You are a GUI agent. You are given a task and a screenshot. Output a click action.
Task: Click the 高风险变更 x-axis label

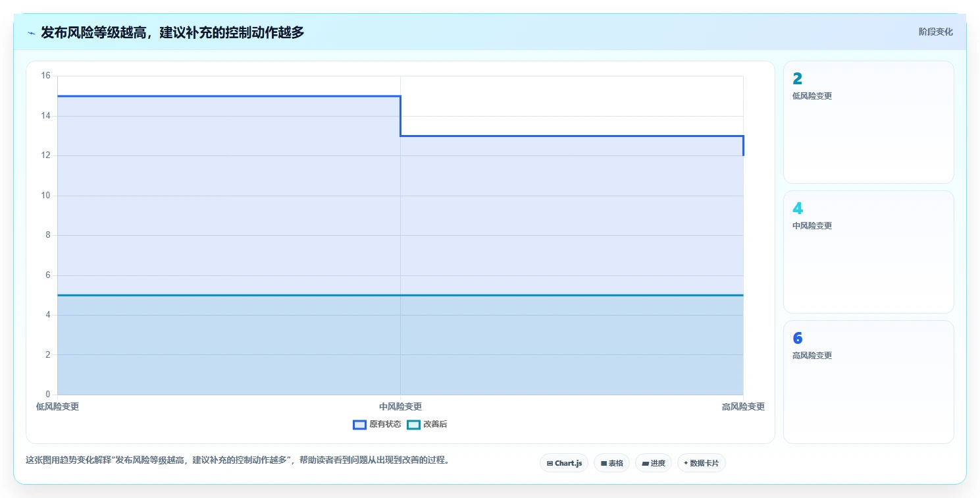(x=743, y=407)
